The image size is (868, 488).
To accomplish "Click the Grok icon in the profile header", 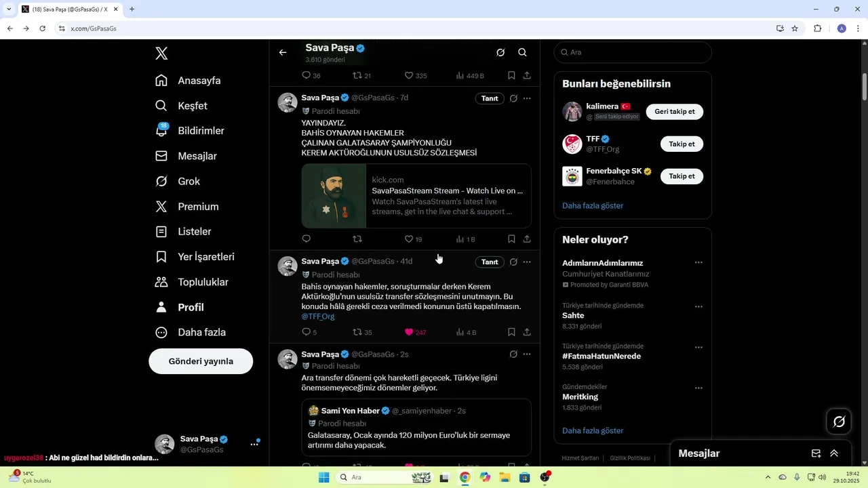I will click(500, 53).
